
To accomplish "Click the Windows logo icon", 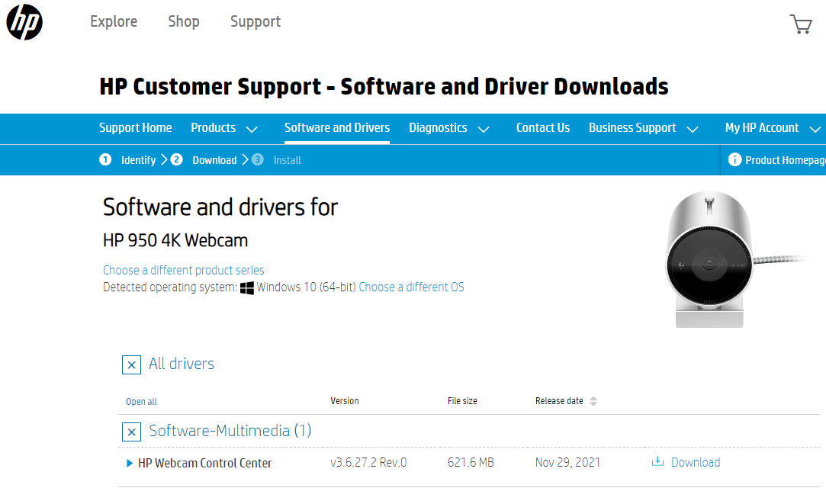I will [247, 287].
